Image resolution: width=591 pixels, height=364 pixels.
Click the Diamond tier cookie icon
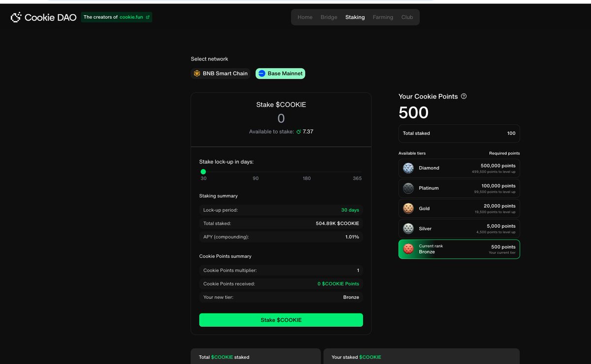408,168
